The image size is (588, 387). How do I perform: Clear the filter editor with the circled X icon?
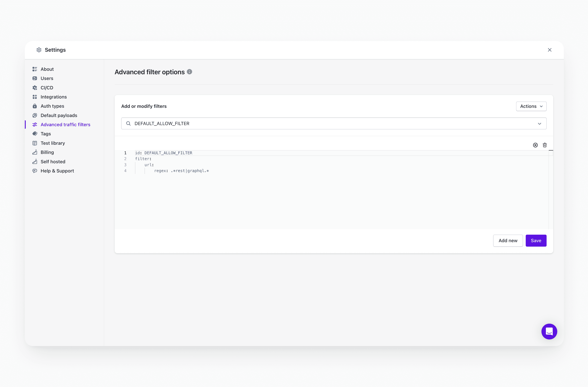point(535,145)
